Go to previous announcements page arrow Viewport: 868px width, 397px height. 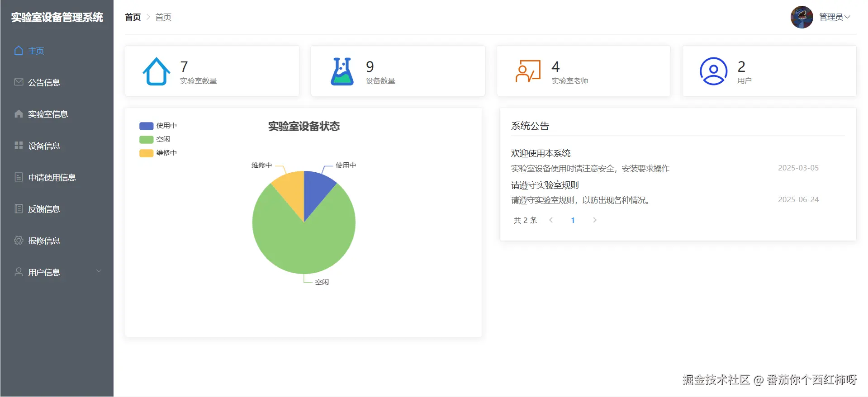551,220
